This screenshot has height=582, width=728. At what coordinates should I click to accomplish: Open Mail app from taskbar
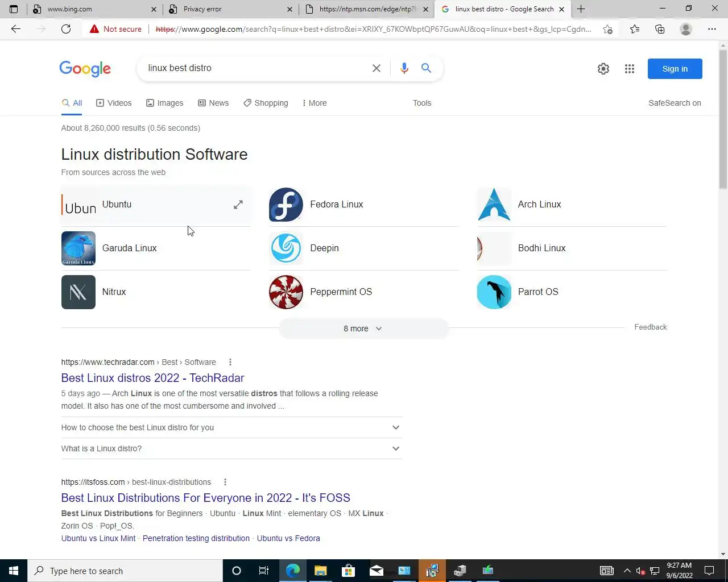coord(377,571)
